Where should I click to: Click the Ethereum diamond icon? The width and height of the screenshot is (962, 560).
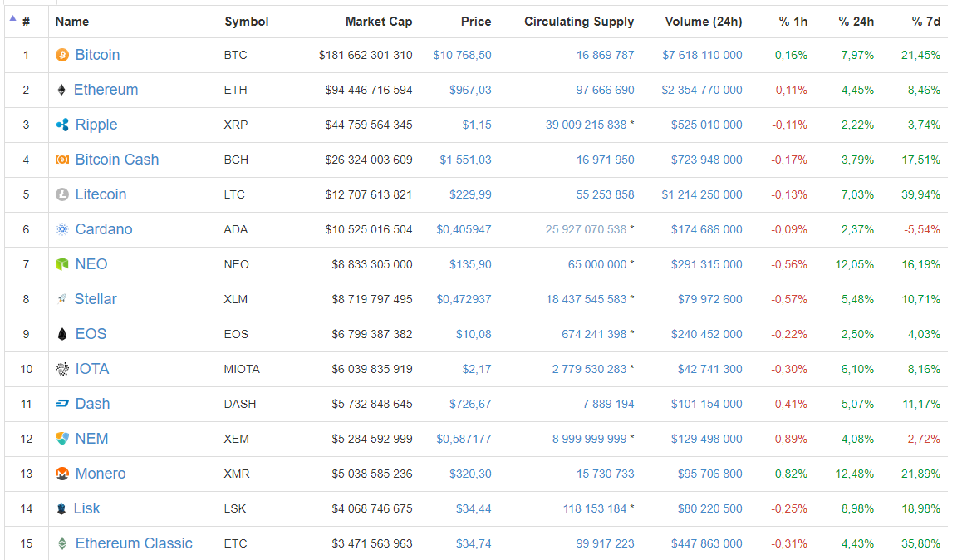coord(61,91)
